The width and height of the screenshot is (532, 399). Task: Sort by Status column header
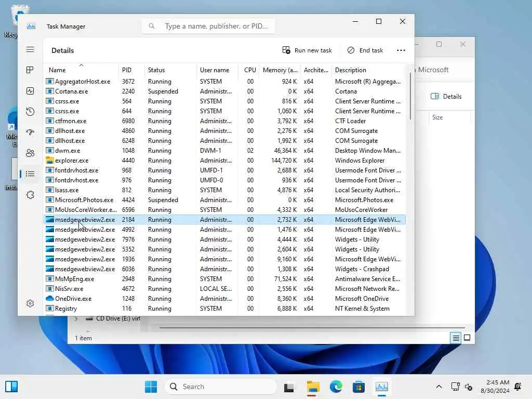point(170,70)
